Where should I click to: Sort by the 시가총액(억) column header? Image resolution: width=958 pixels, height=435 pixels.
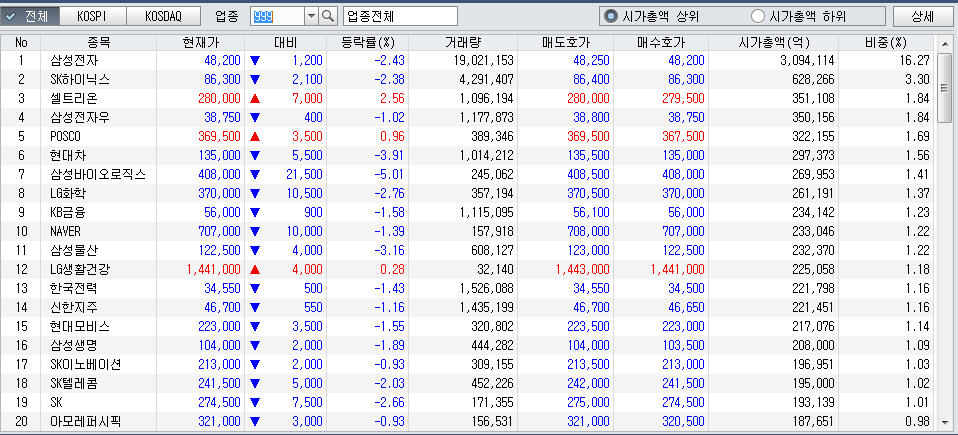[773, 43]
